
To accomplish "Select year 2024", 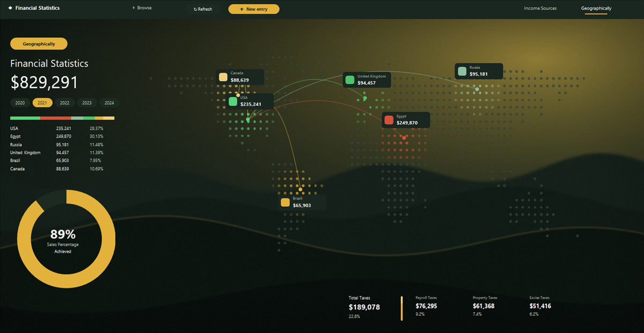I will [x=109, y=103].
